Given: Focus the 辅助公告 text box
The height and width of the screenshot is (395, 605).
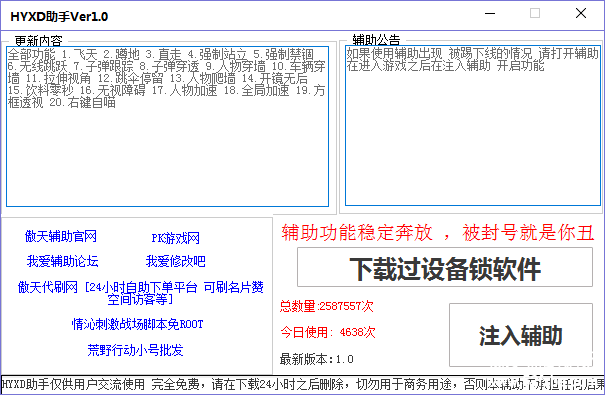Looking at the screenshot, I should 473,126.
